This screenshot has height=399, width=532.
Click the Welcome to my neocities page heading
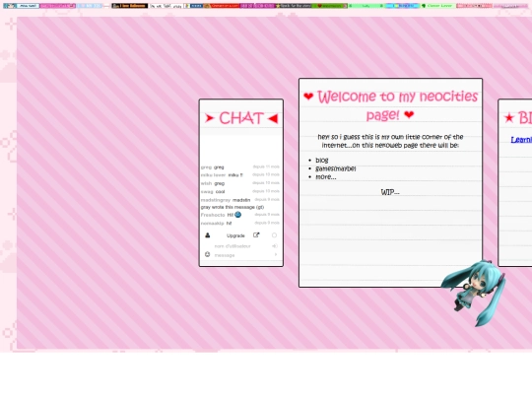[390, 105]
